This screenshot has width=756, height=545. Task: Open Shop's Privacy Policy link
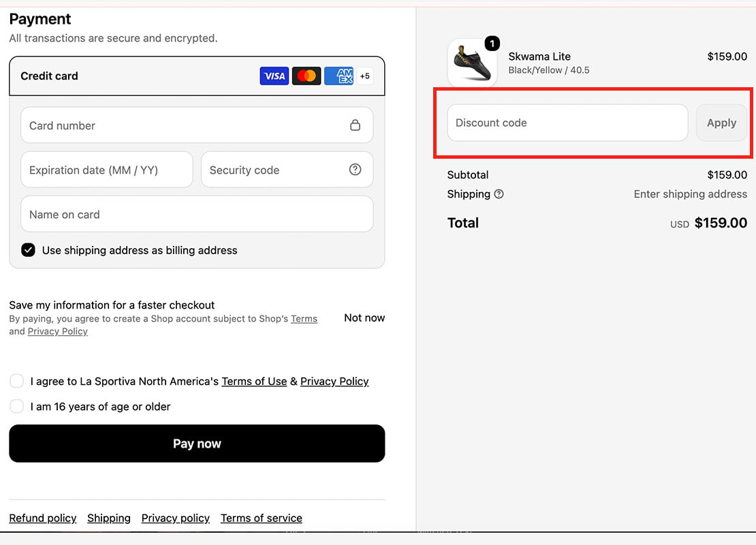click(57, 331)
